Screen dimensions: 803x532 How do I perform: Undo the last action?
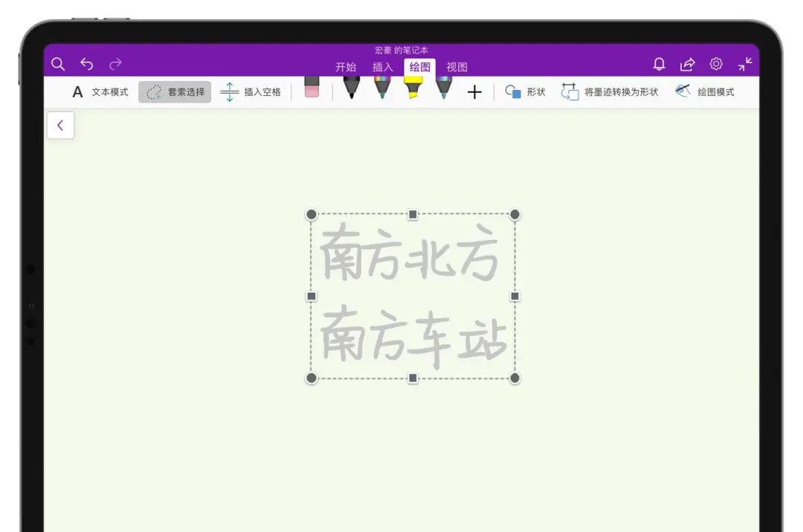(x=87, y=63)
